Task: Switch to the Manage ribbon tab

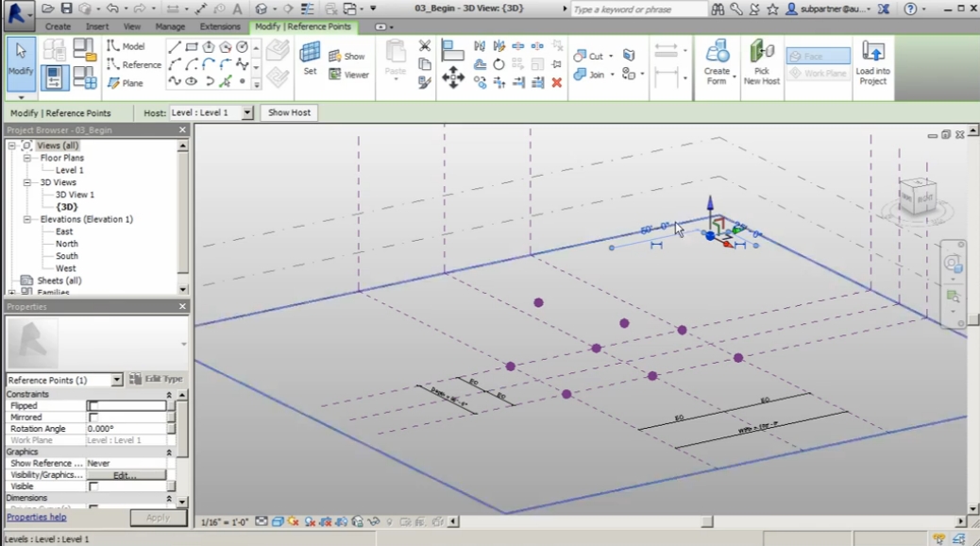Action: pos(170,26)
